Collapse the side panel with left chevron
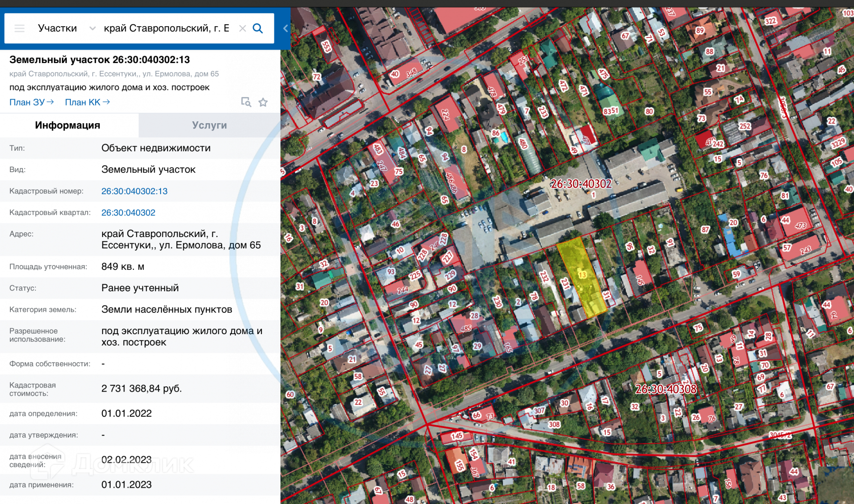 286,28
